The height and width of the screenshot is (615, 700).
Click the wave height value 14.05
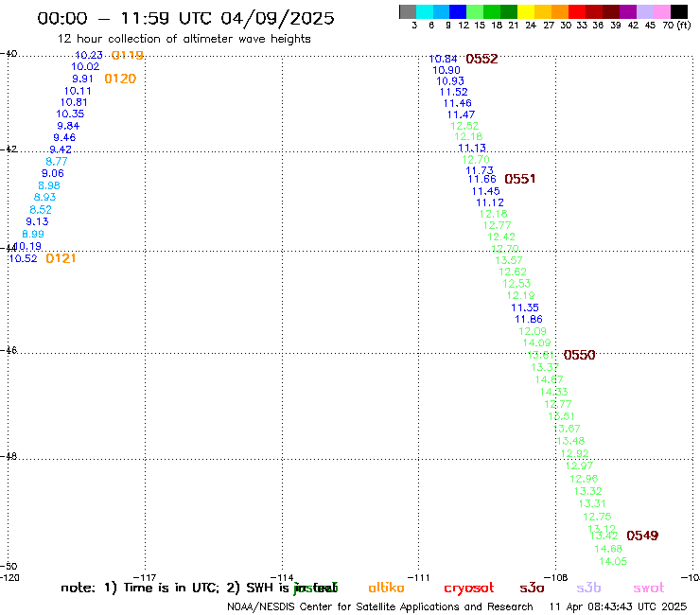[613, 561]
